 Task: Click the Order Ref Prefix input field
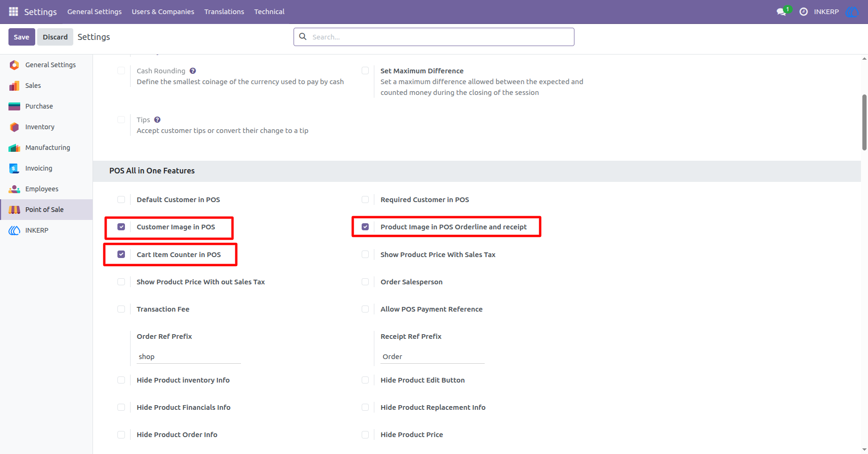point(188,357)
